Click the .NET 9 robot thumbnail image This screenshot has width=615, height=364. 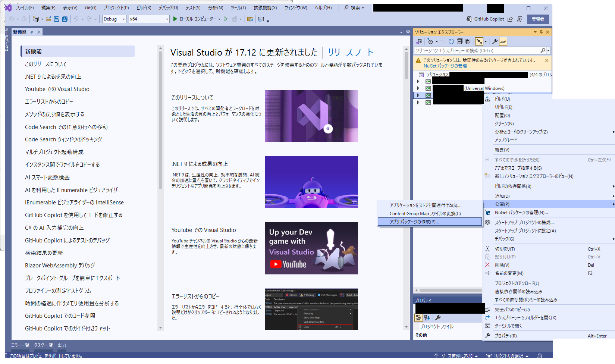click(311, 182)
